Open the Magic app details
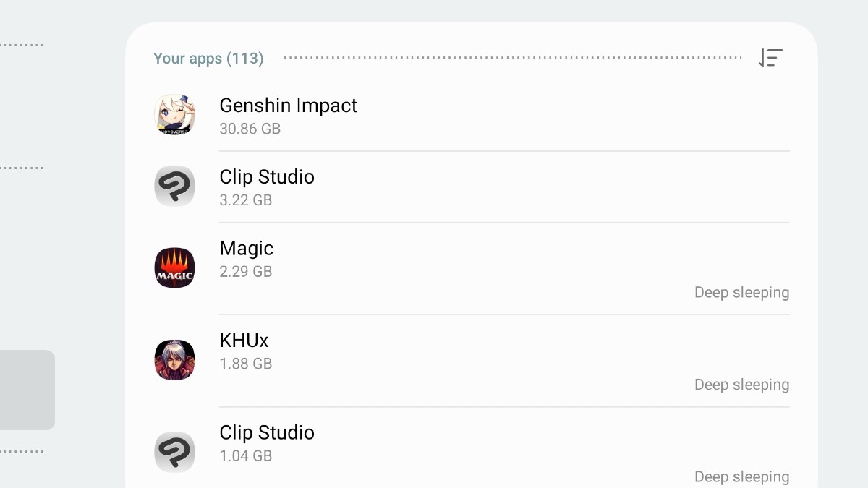This screenshot has width=868, height=488. pos(247,249)
